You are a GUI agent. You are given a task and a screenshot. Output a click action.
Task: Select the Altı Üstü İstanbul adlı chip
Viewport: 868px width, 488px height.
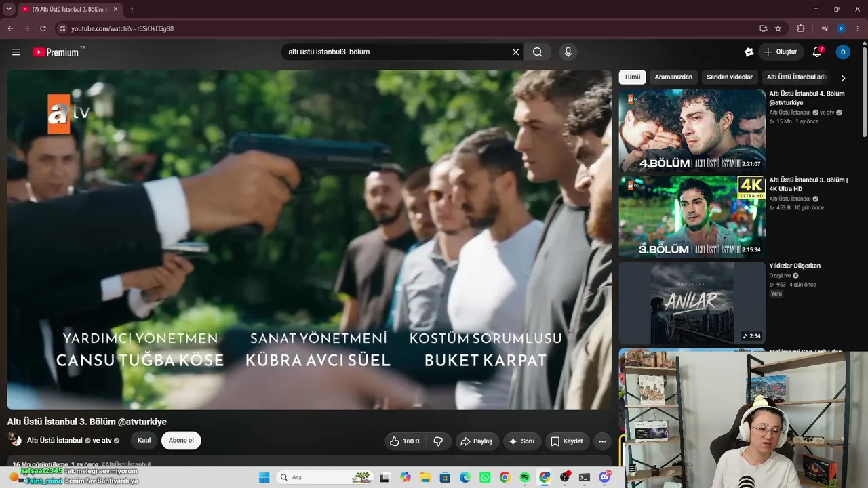[x=796, y=77]
